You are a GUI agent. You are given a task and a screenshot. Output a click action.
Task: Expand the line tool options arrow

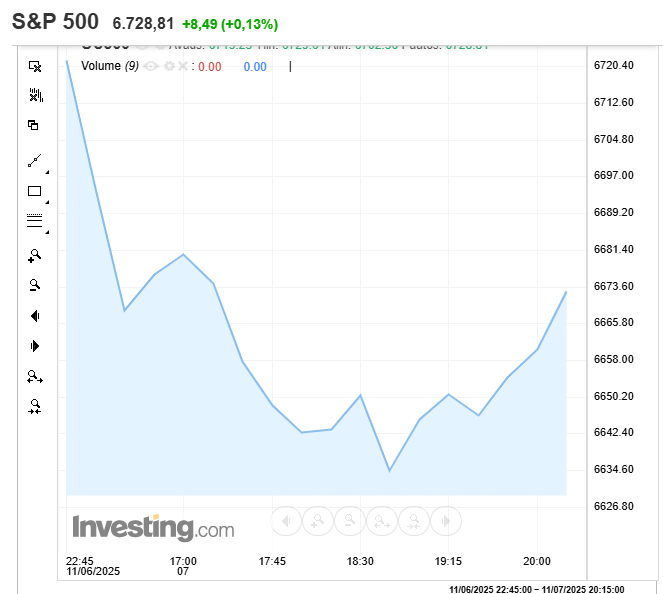pos(47,172)
